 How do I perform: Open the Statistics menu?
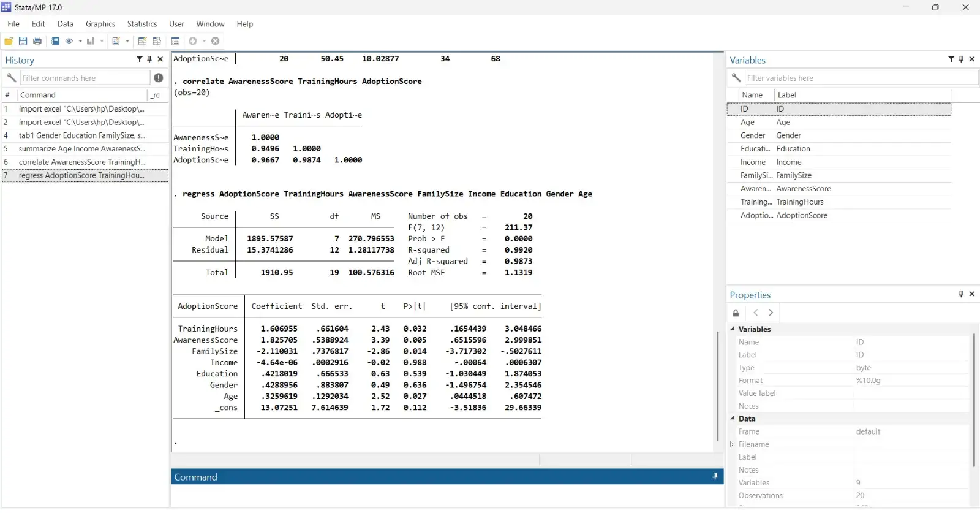pyautogui.click(x=142, y=24)
